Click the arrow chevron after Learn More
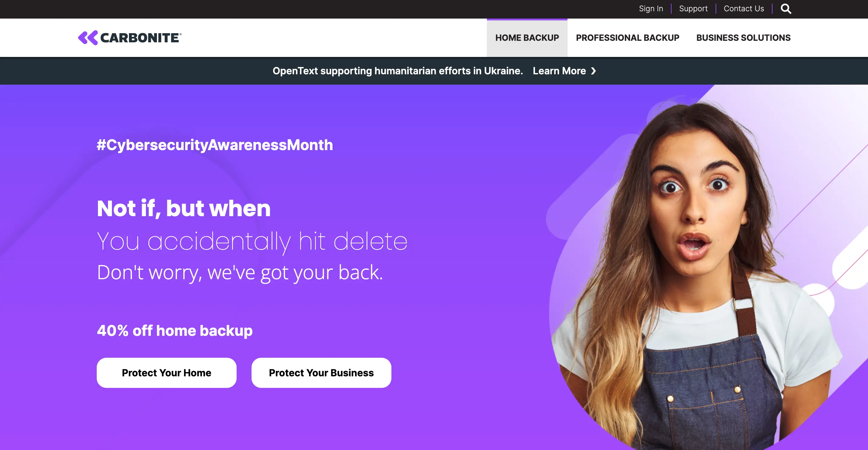The height and width of the screenshot is (450, 868). coord(593,71)
